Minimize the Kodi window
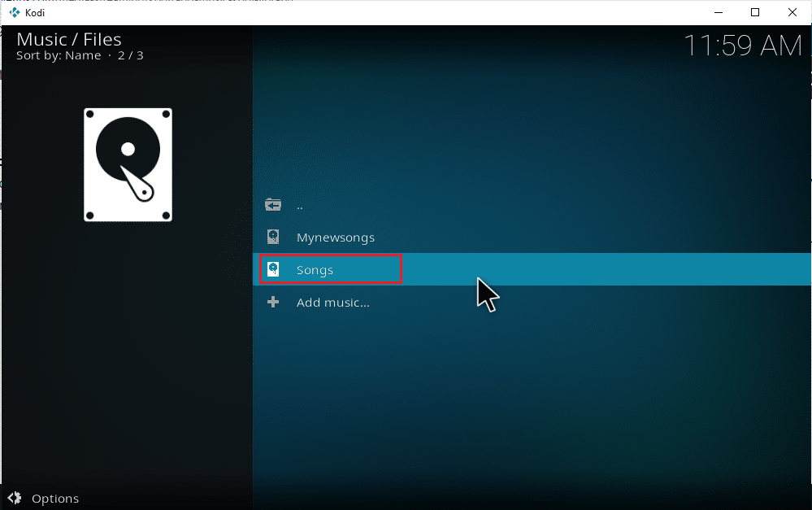The image size is (812, 510). 719,12
